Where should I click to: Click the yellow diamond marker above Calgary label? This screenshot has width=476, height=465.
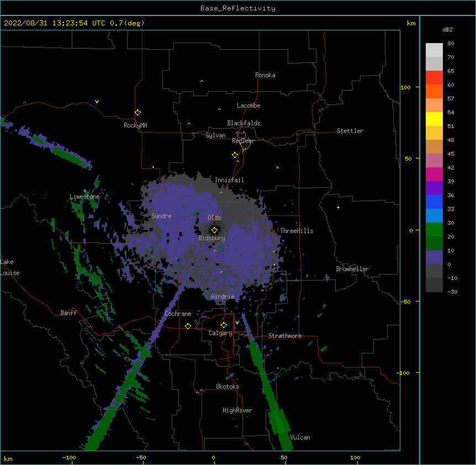(224, 325)
